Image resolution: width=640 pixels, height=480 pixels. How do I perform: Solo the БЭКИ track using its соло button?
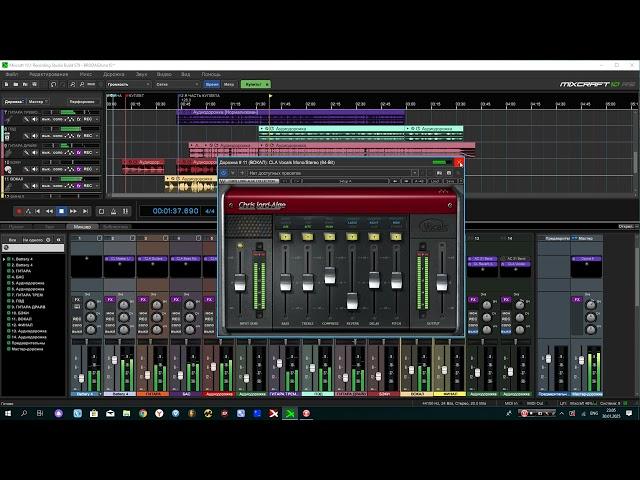[x=58, y=169]
